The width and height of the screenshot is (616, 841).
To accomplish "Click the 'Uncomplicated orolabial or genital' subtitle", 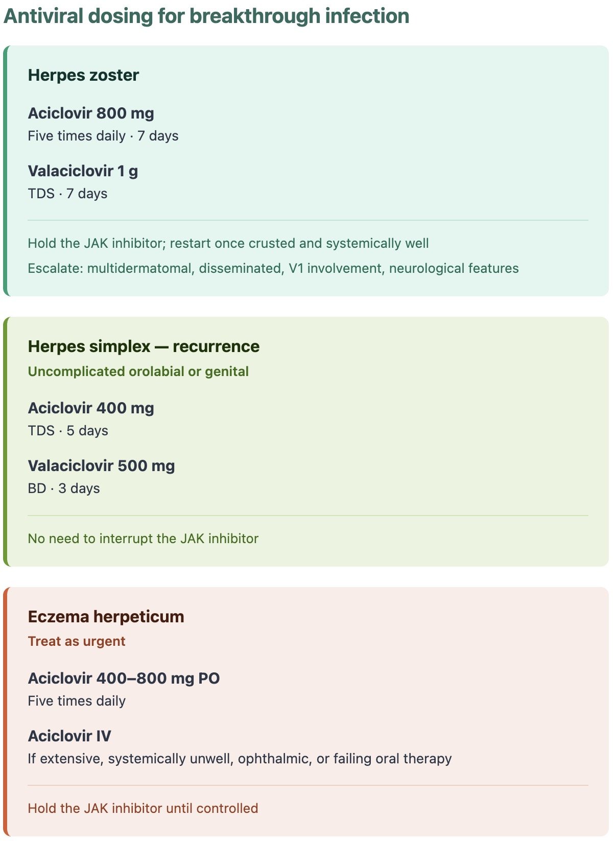I will [x=138, y=371].
